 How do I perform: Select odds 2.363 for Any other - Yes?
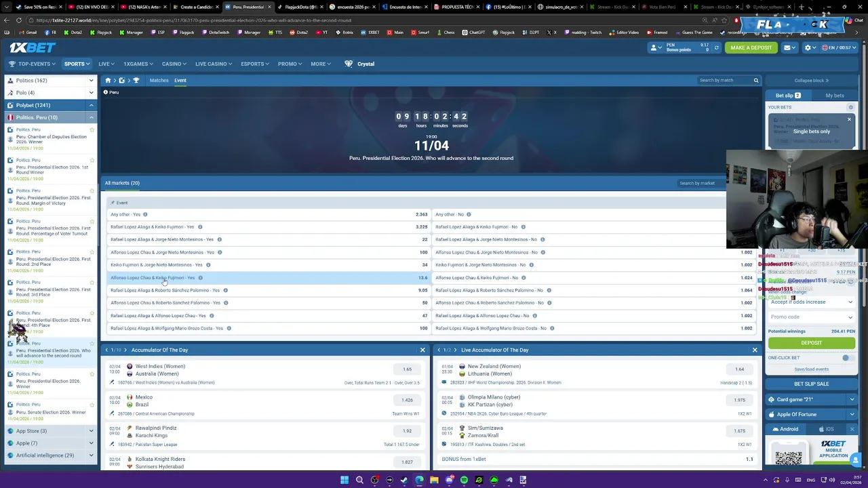click(421, 214)
